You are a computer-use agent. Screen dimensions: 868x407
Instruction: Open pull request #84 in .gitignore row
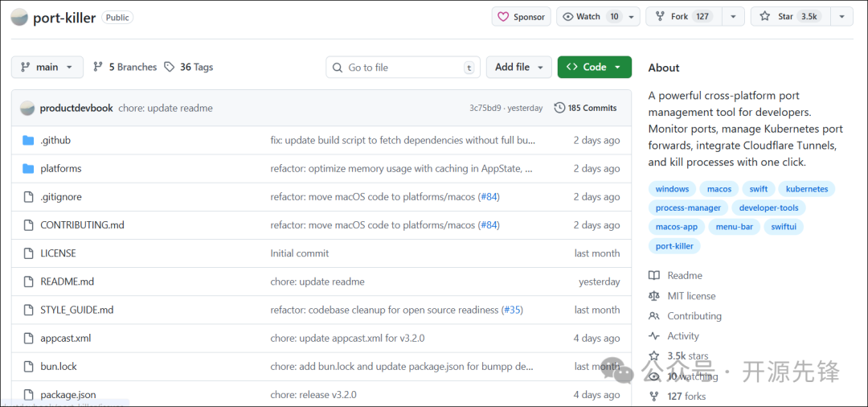pyautogui.click(x=489, y=196)
